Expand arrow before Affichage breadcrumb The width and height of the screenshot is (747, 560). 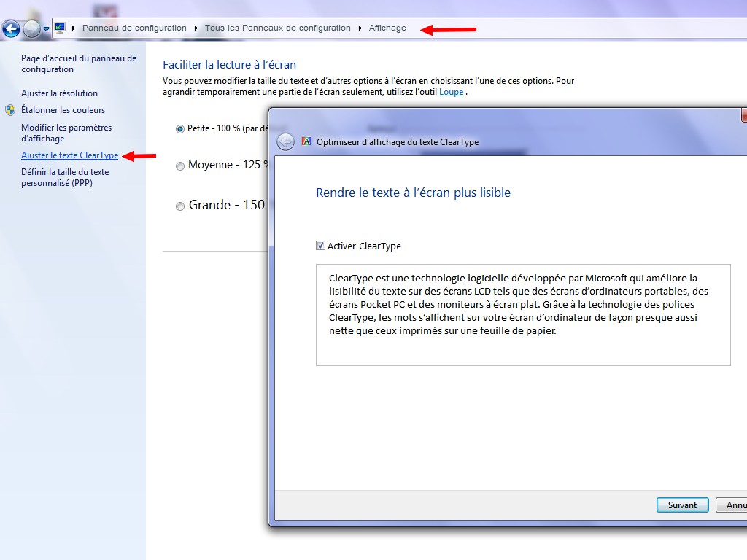(360, 28)
